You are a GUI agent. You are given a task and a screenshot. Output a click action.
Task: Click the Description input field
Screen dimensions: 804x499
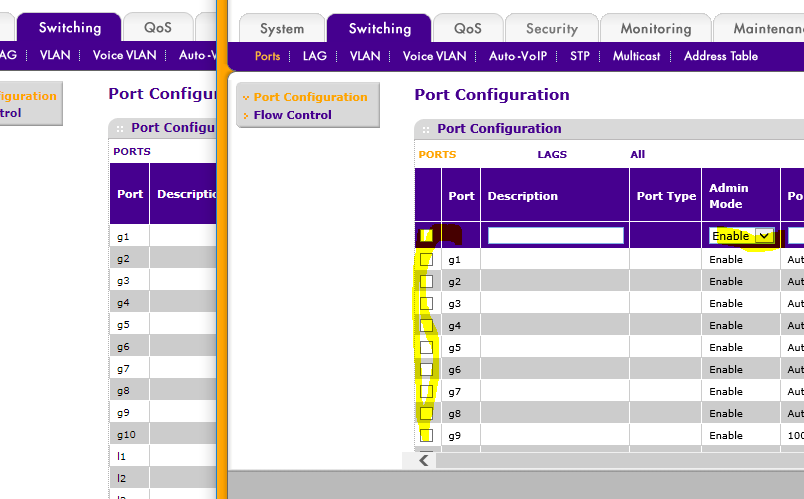click(x=555, y=236)
